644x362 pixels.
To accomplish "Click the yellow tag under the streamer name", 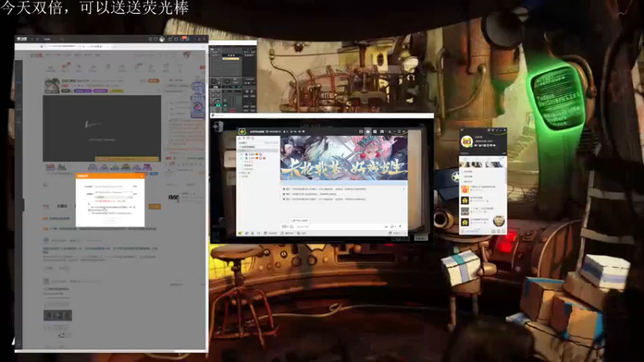I will click(116, 91).
